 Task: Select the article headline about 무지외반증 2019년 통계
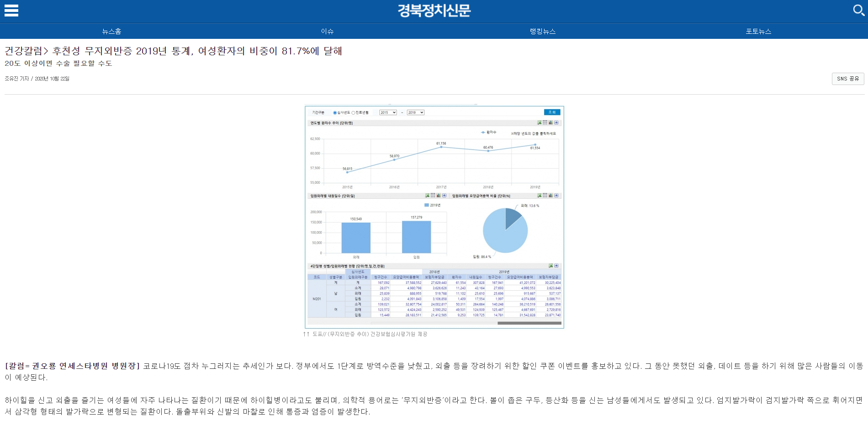pos(173,51)
